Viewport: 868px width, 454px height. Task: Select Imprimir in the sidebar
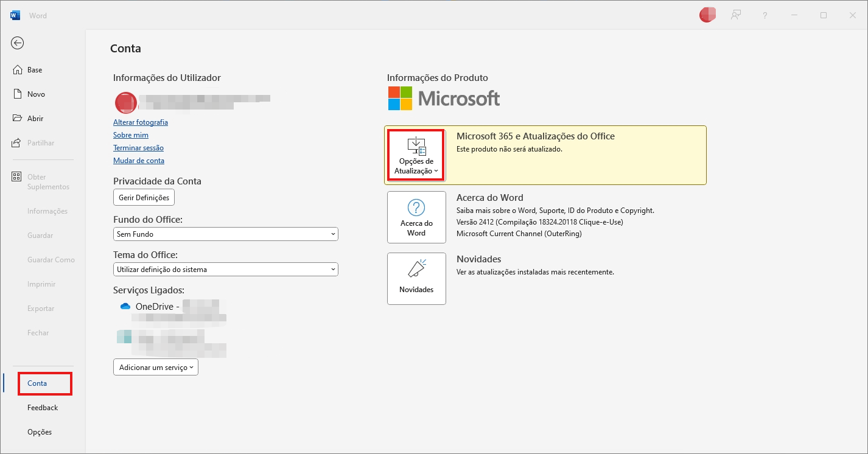[41, 284]
